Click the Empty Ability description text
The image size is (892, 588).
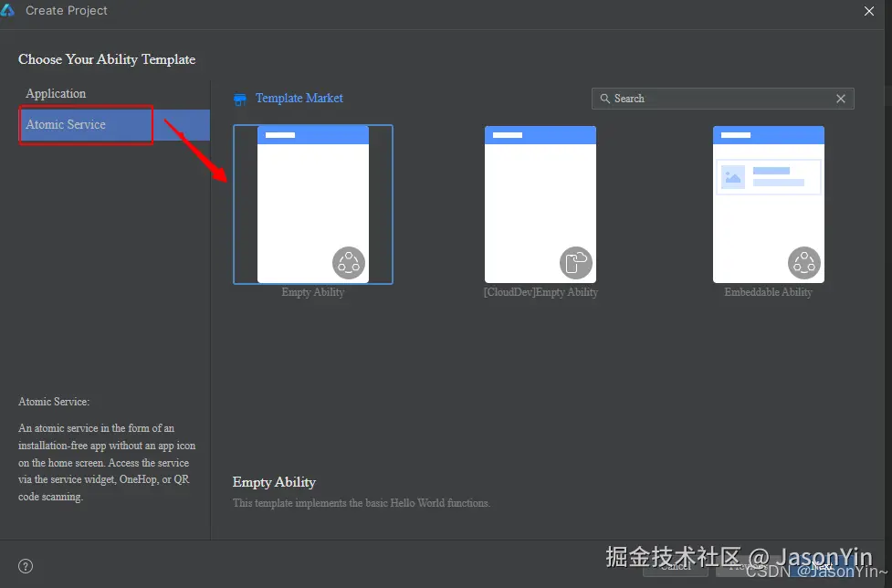click(x=362, y=502)
